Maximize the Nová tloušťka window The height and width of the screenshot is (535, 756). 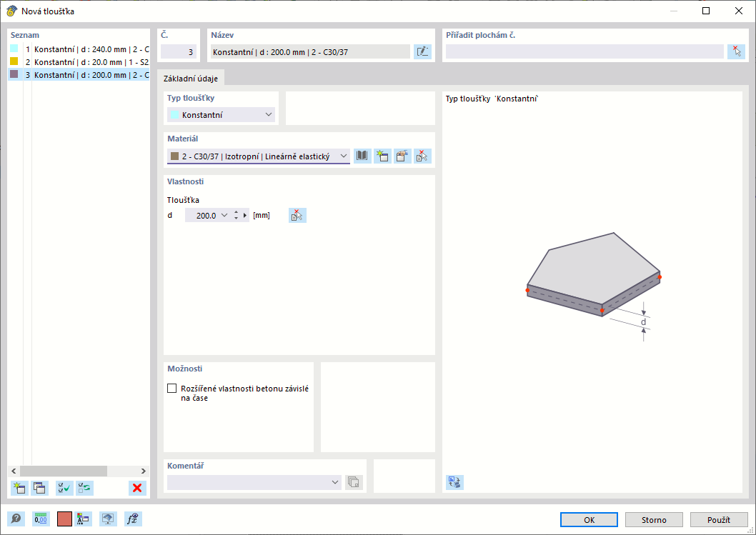click(706, 11)
